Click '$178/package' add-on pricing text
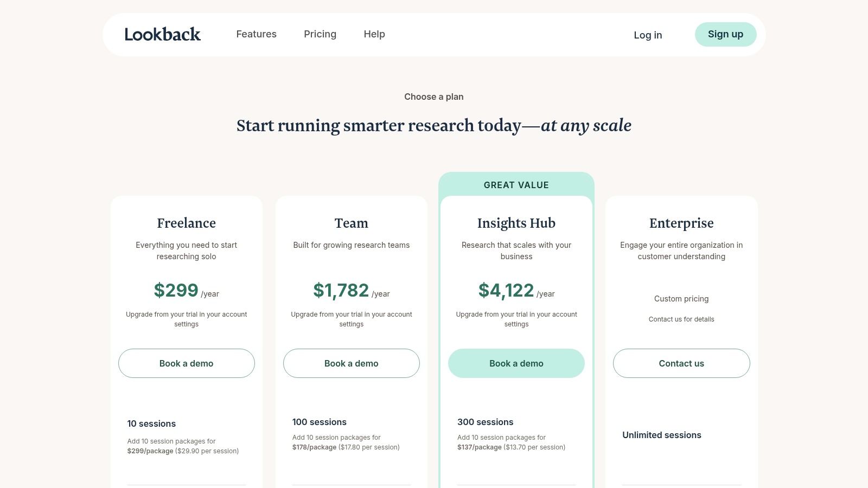The width and height of the screenshot is (868, 488). (x=314, y=447)
